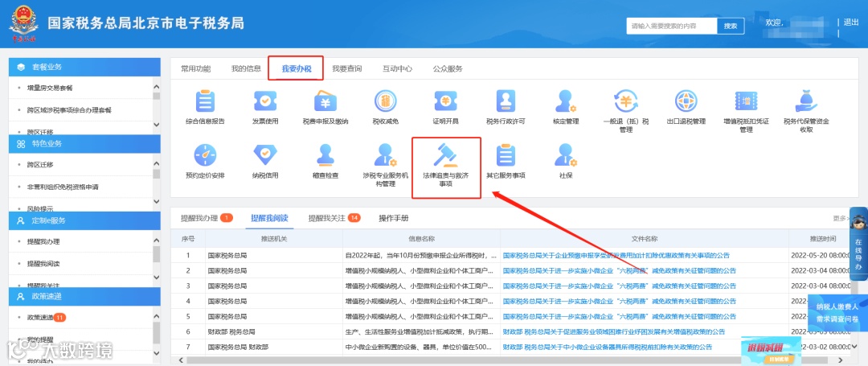This screenshot has height=366, width=868.
Task: Click 信息名称 column header
Action: [x=421, y=239]
